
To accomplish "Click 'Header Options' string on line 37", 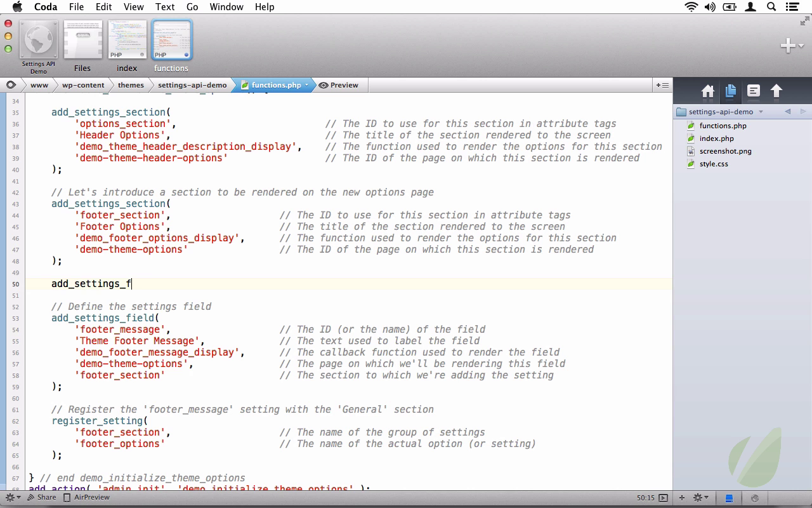I will tap(121, 135).
